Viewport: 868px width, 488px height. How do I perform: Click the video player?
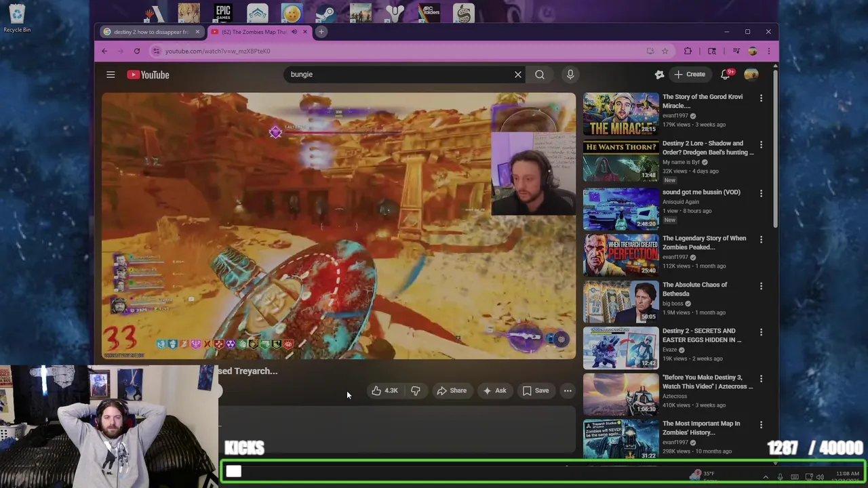pyautogui.click(x=338, y=226)
